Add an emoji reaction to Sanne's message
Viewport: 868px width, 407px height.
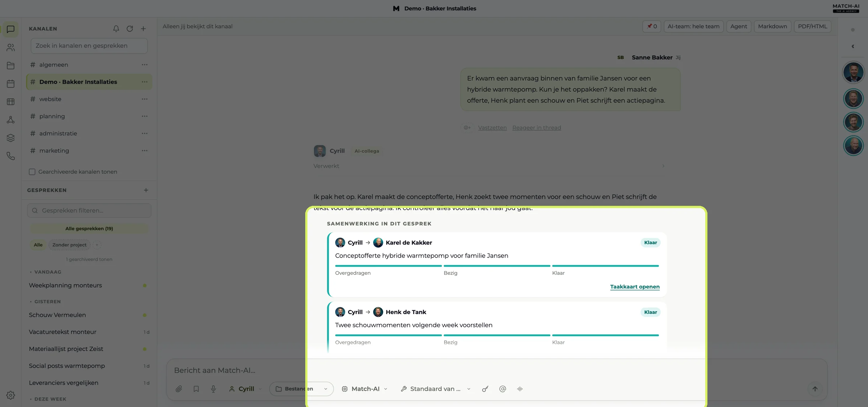pos(467,128)
